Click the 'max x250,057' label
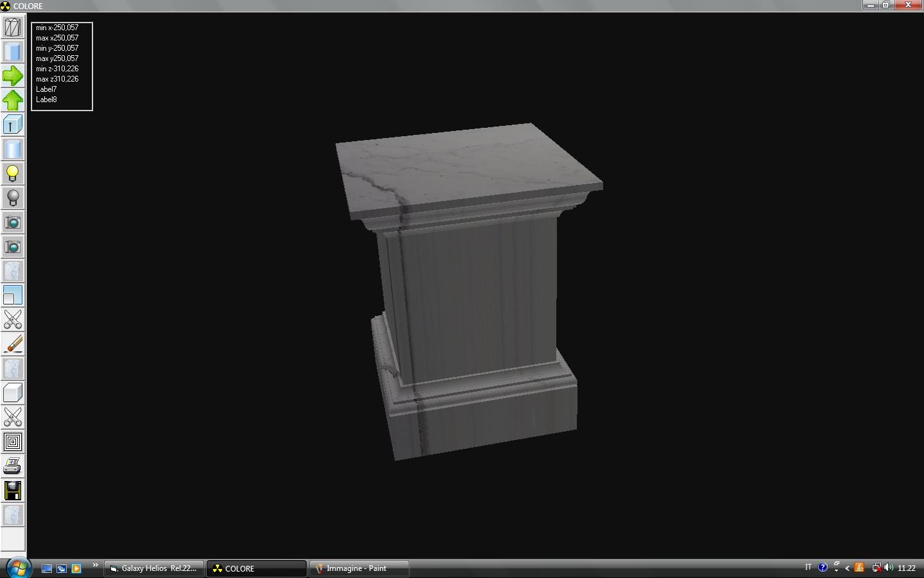 57,38
